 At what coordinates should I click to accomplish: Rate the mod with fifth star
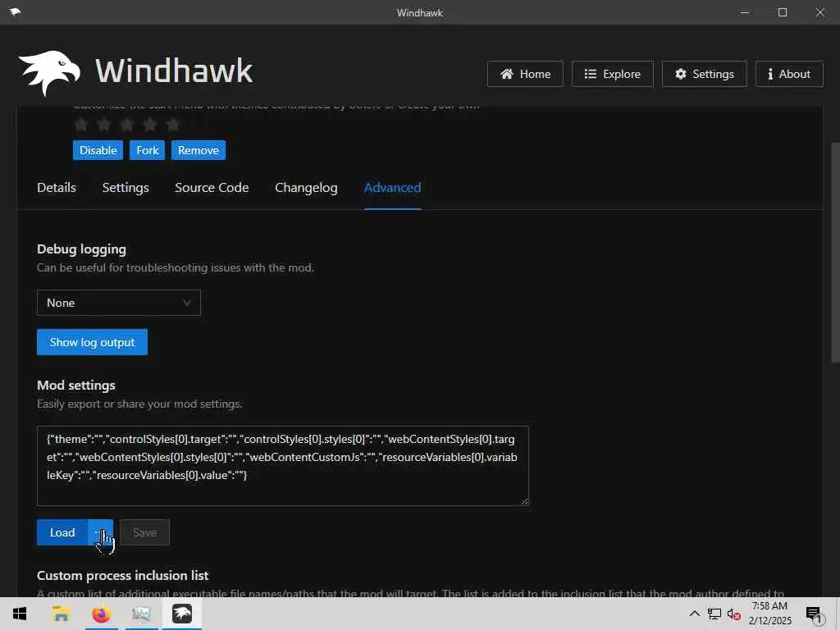[172, 125]
